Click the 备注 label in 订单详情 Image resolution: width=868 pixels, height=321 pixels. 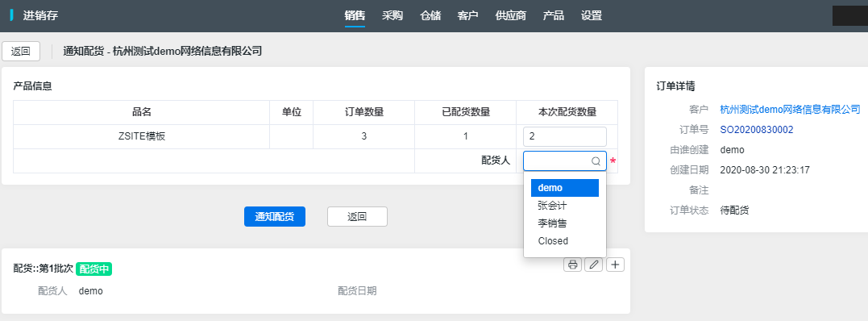coord(700,190)
